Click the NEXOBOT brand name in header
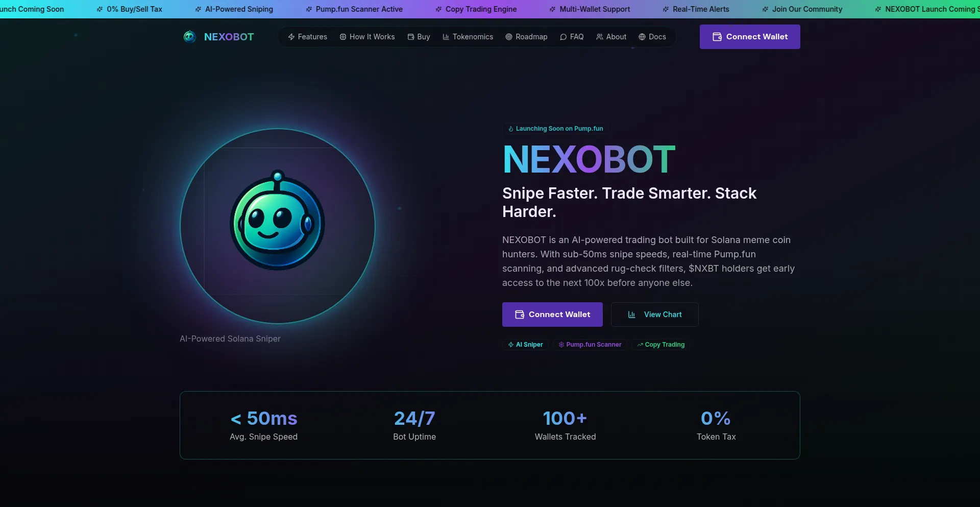The height and width of the screenshot is (507, 980). click(x=229, y=37)
